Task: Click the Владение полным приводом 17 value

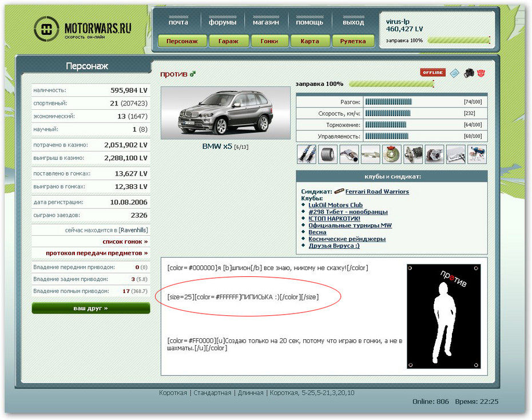Action: click(x=126, y=291)
